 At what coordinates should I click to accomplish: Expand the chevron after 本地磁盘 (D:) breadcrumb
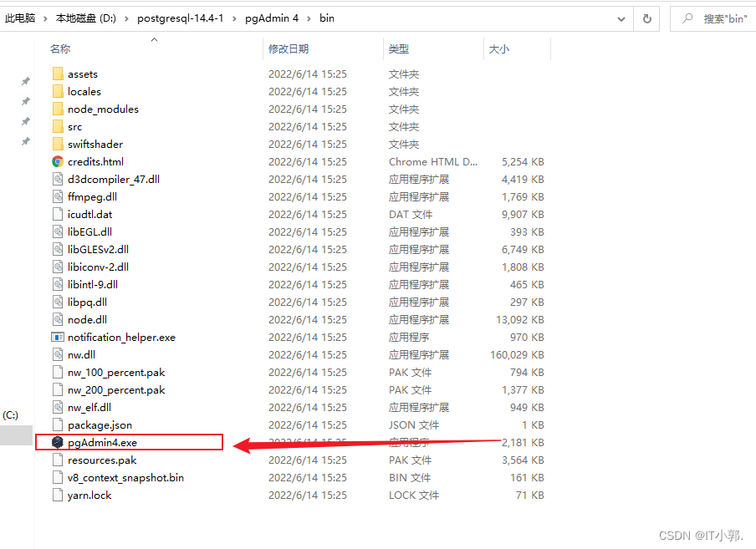[x=126, y=18]
